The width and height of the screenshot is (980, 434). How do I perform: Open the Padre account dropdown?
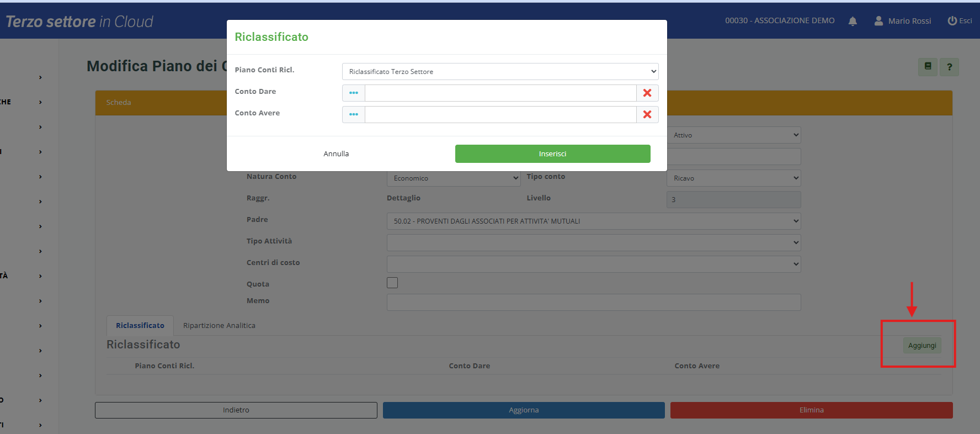(594, 221)
